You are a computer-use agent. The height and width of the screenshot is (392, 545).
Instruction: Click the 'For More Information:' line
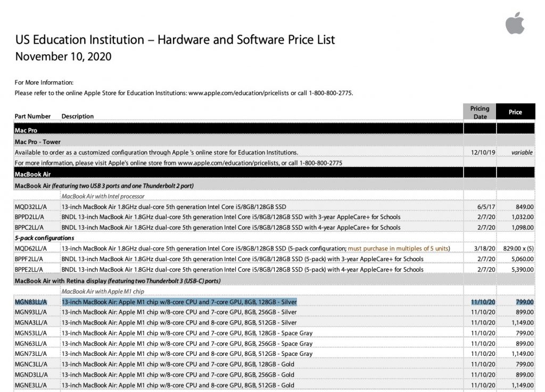click(x=44, y=82)
